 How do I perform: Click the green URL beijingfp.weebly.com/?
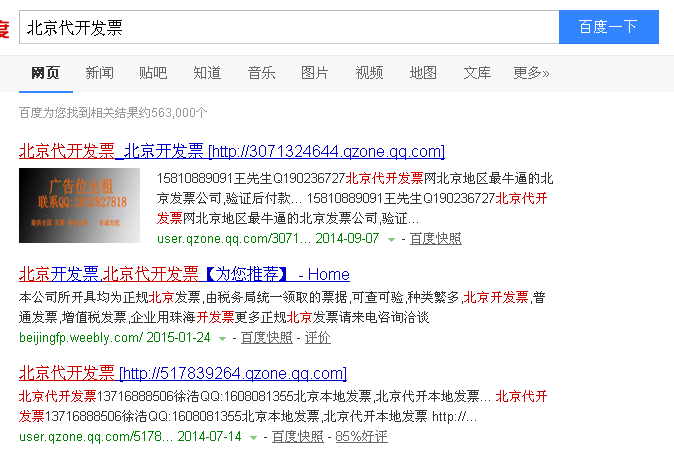(81, 338)
